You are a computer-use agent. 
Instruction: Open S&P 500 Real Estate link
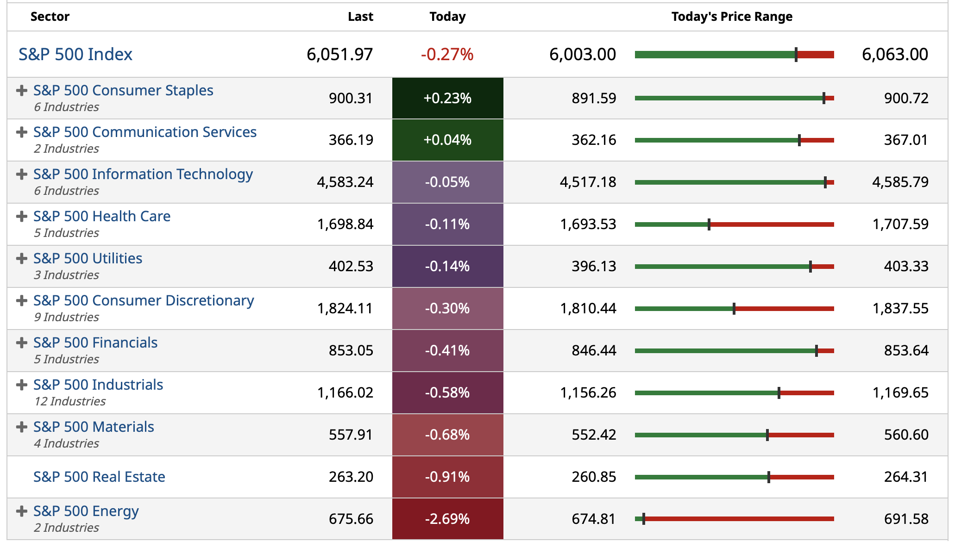pos(99,477)
